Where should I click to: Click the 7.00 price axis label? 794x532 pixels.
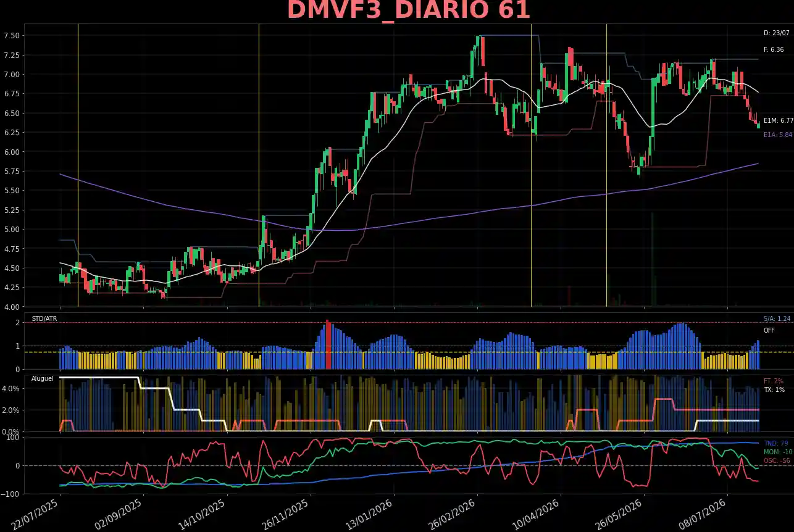(12, 75)
